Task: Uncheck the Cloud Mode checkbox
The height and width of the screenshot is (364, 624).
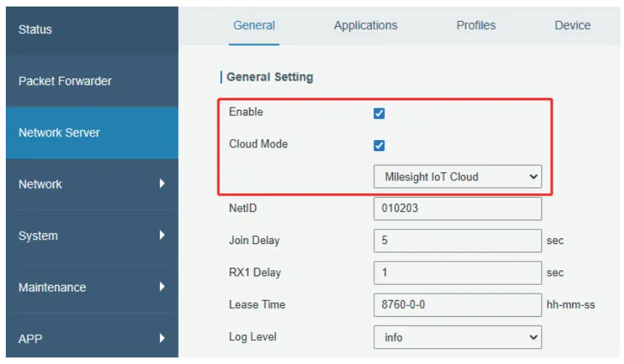Action: click(378, 145)
